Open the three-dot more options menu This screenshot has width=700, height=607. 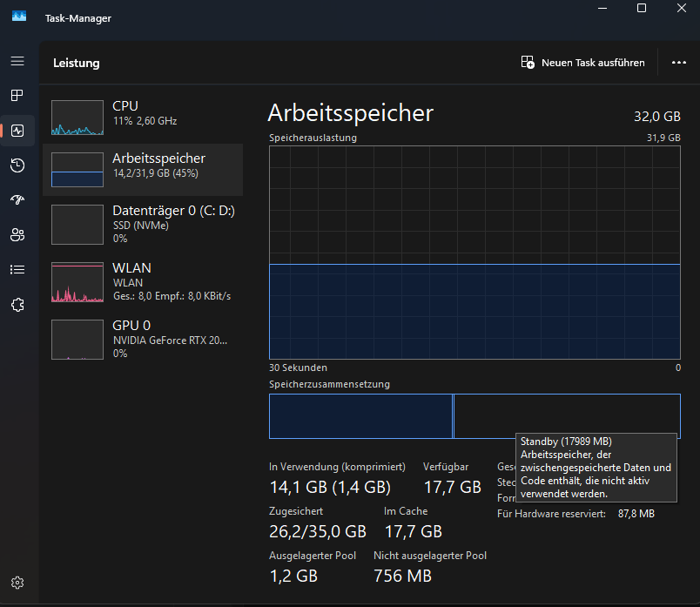[x=679, y=63]
